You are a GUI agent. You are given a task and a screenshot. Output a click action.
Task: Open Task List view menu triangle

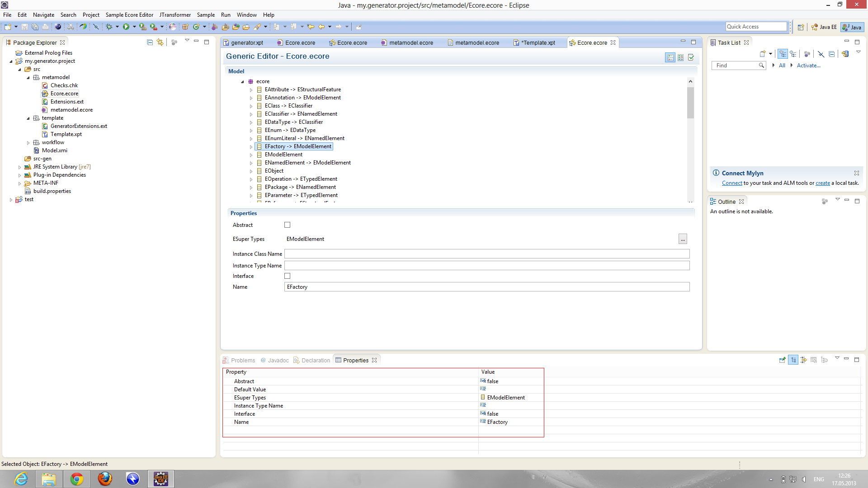[x=858, y=52]
